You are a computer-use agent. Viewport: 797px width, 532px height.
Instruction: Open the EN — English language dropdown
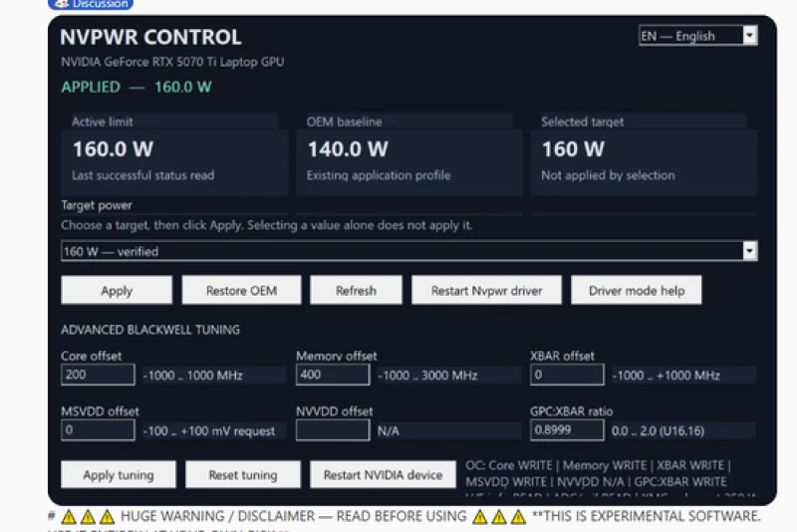pyautogui.click(x=698, y=36)
